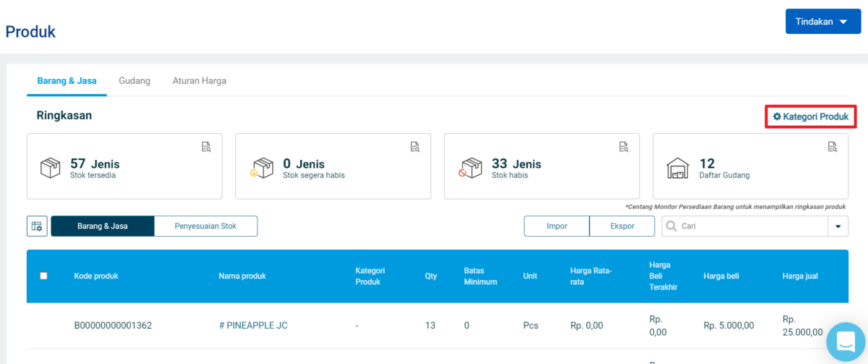Open the chat support bubble

click(x=846, y=341)
